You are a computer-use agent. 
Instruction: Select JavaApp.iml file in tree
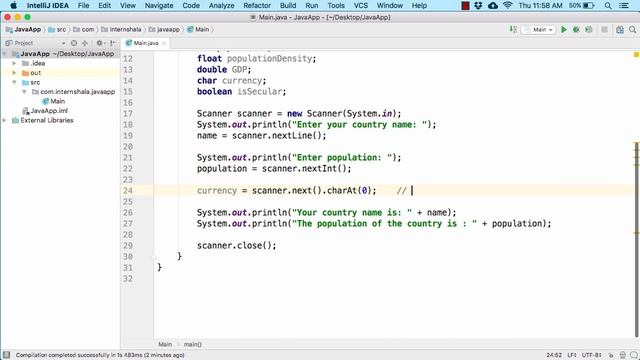45,111
